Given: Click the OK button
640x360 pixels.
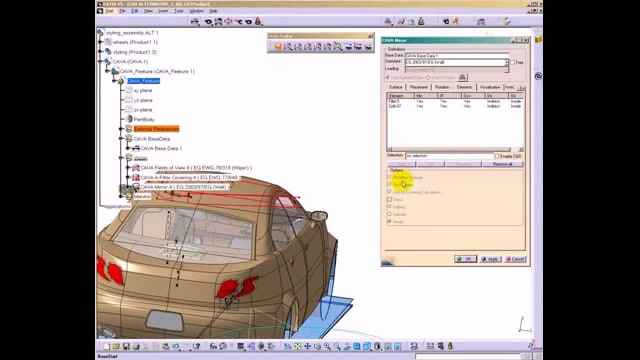Looking at the screenshot, I should 465,259.
